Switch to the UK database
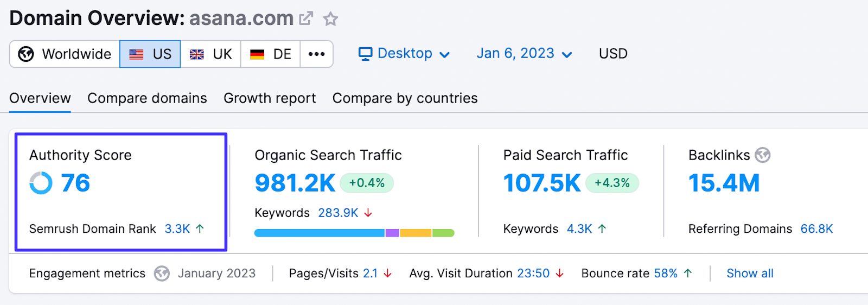 210,54
